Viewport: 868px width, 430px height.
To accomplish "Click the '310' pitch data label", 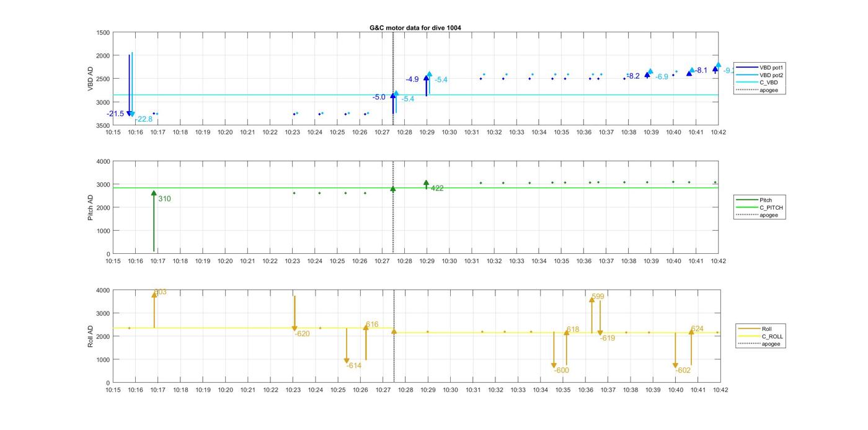I will tap(164, 199).
